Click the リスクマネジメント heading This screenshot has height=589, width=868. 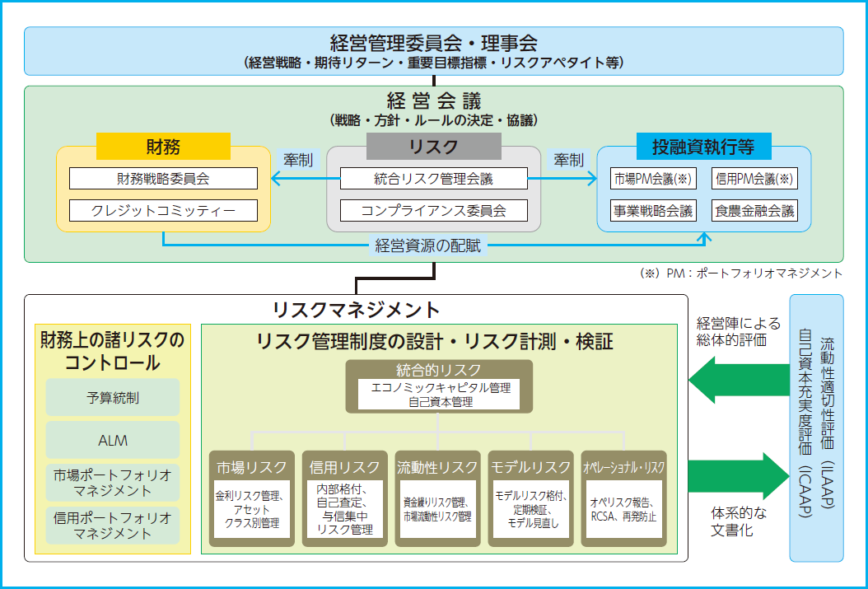(356, 309)
